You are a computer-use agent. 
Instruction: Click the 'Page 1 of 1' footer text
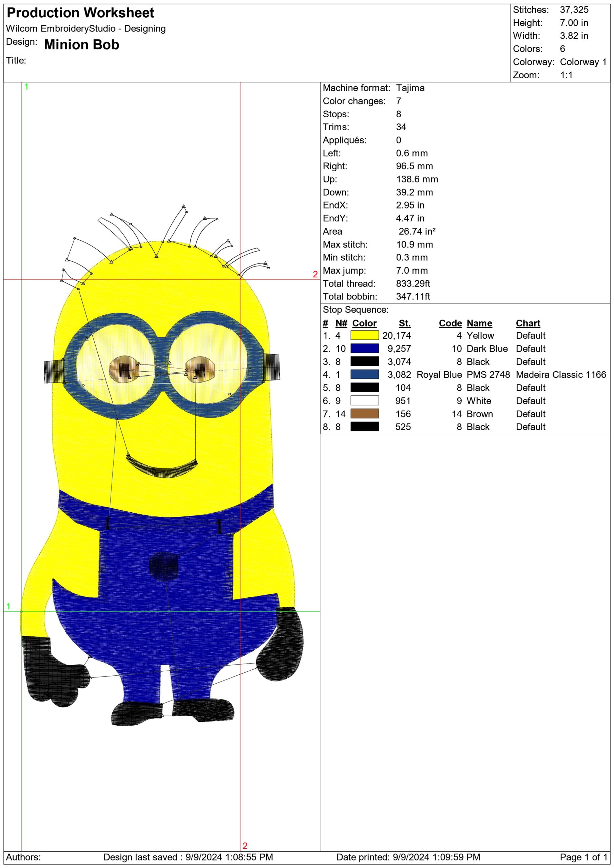click(x=583, y=857)
